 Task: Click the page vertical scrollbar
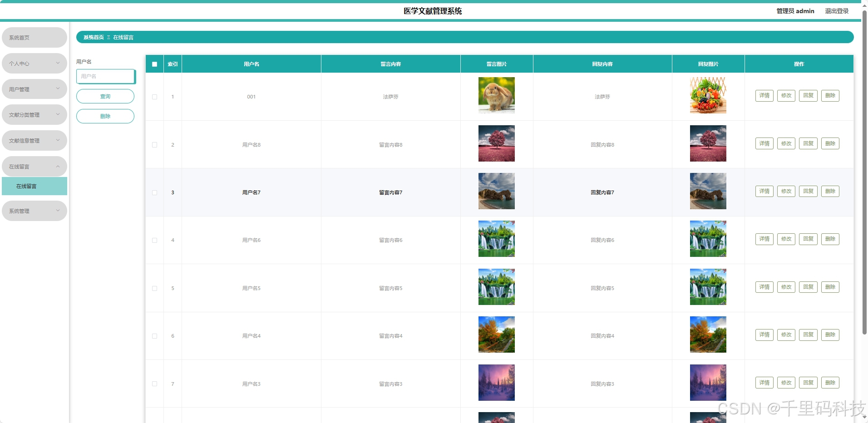tap(864, 172)
